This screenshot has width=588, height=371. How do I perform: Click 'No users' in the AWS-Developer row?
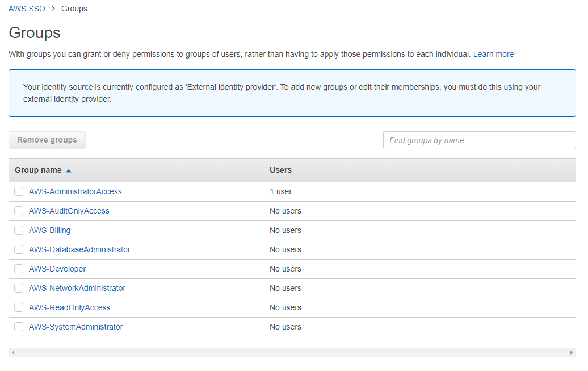tap(285, 269)
